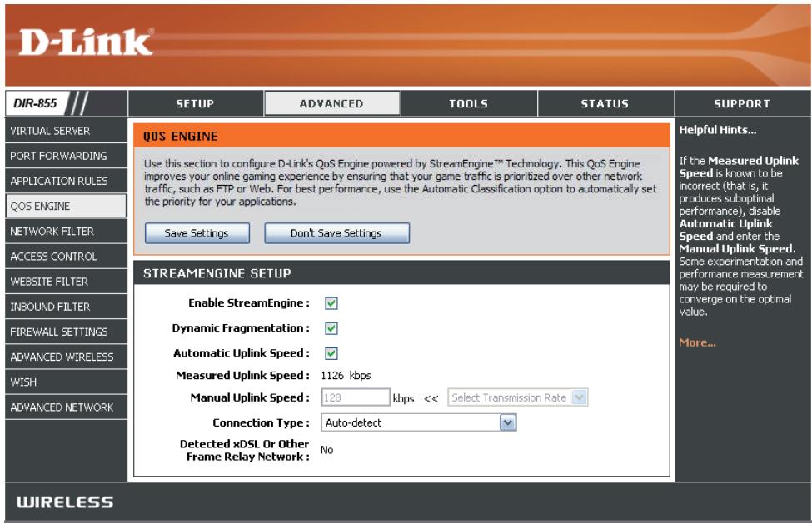
Task: Click Don't Save Settings button
Action: pos(336,233)
